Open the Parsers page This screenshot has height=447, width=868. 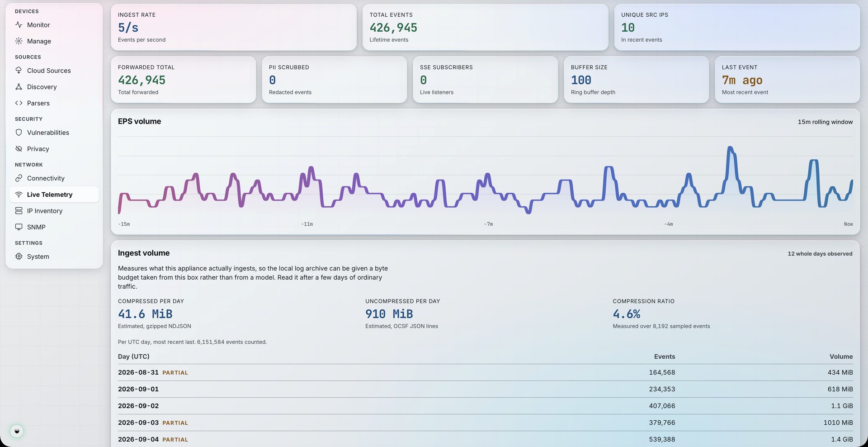(54, 103)
